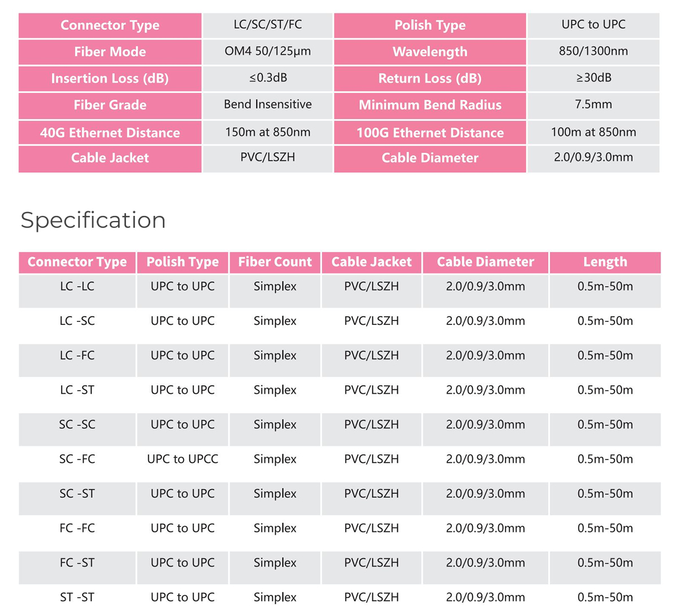This screenshot has width=678, height=616.
Task: Click the Specification heading
Action: tap(93, 220)
